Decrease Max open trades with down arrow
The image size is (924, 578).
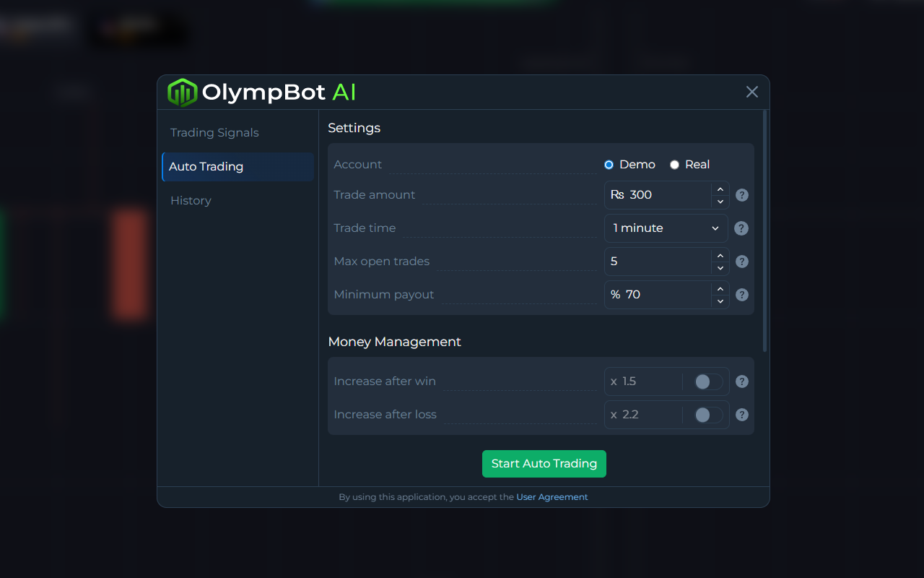(720, 268)
